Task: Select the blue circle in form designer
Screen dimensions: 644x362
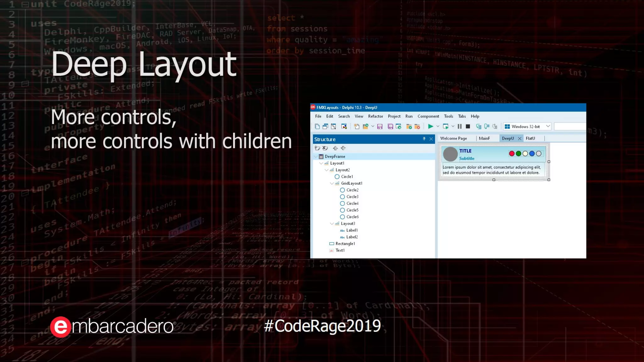Action: point(532,154)
